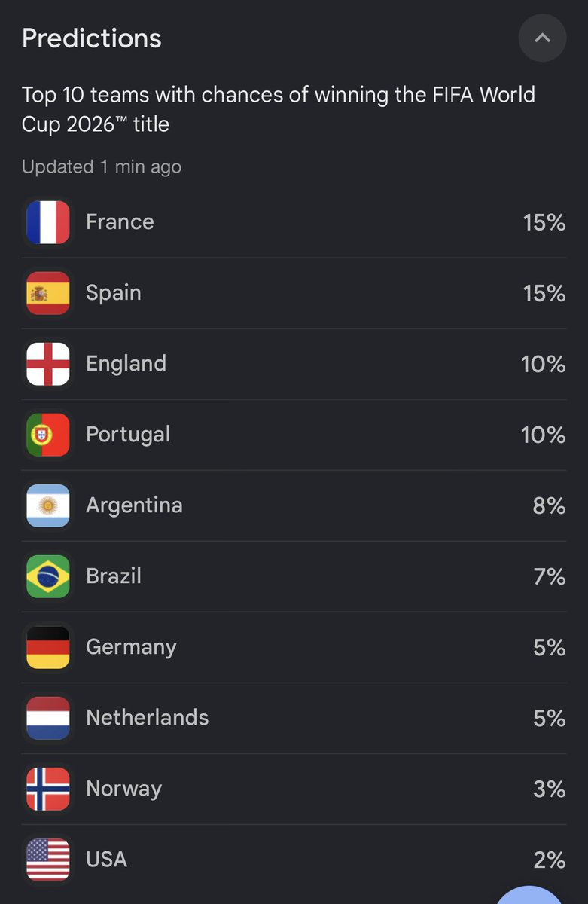Tap the England 10% percentage value

(x=544, y=364)
